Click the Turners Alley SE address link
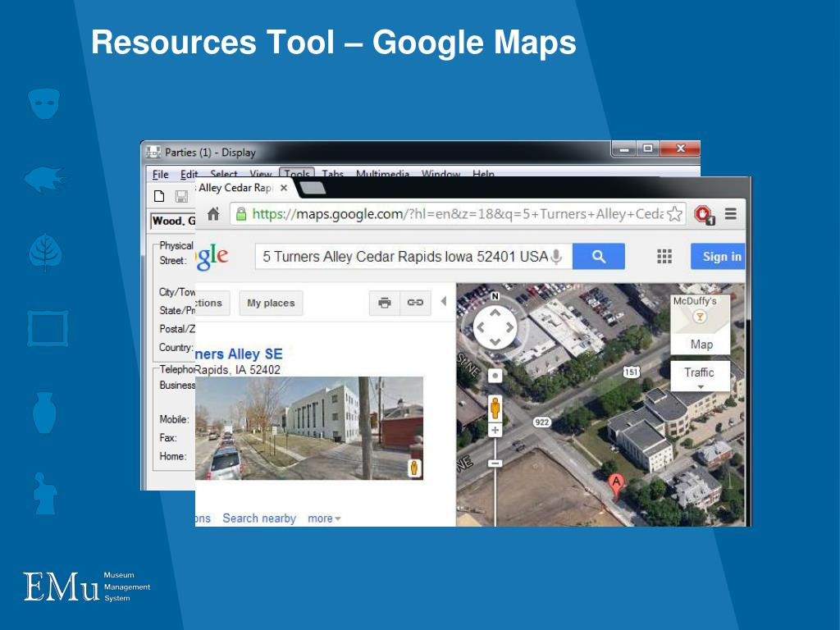The width and height of the screenshot is (840, 630). pos(239,354)
